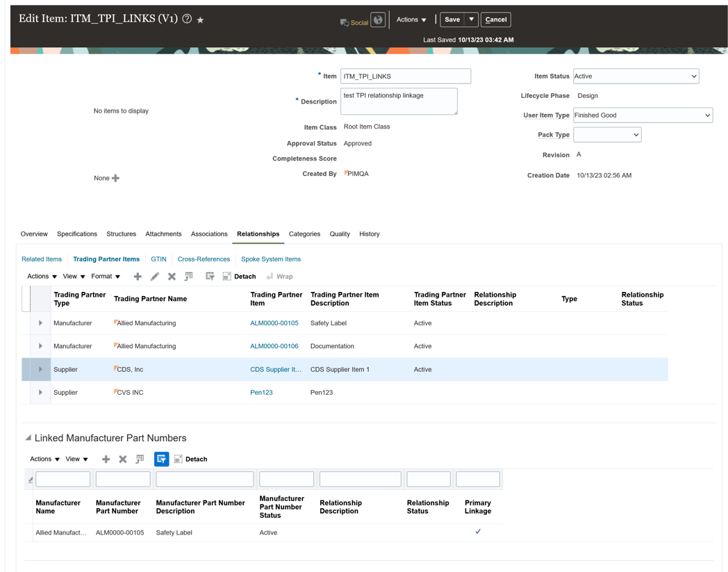Open the Save button dropdown arrow

coord(471,19)
